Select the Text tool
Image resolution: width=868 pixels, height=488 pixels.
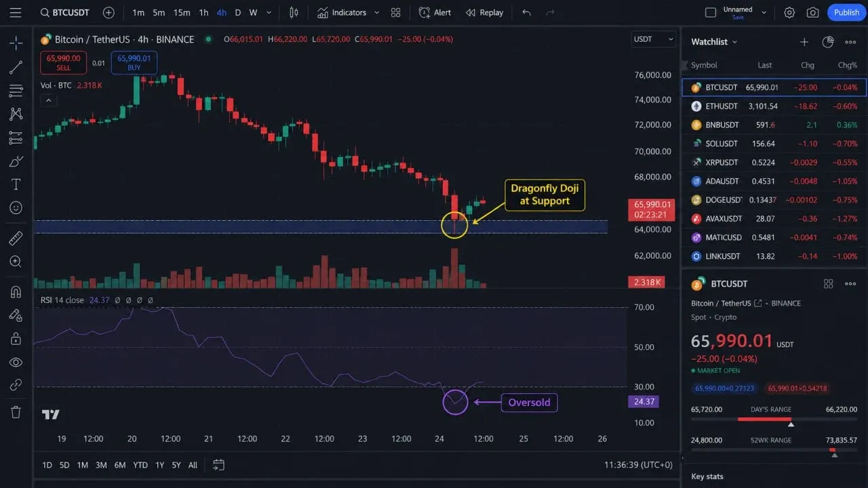16,184
